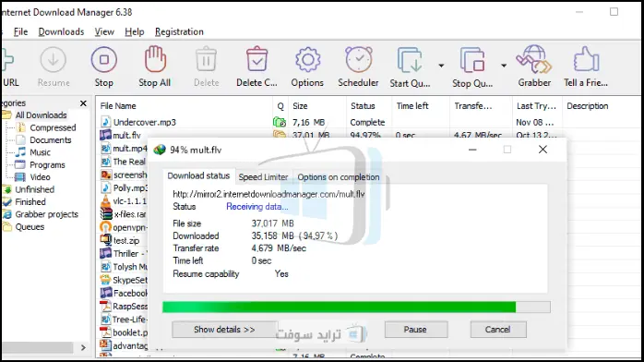Select the Download status tab

(x=198, y=175)
